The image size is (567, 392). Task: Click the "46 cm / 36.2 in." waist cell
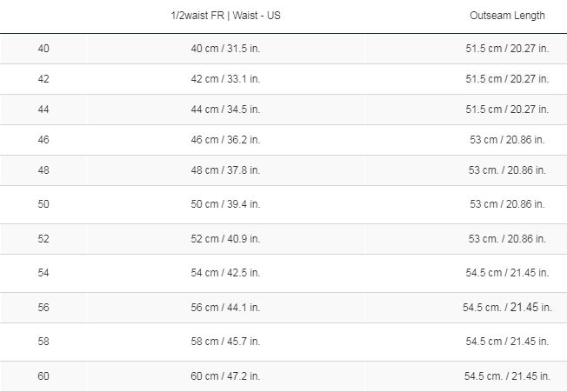pos(225,139)
